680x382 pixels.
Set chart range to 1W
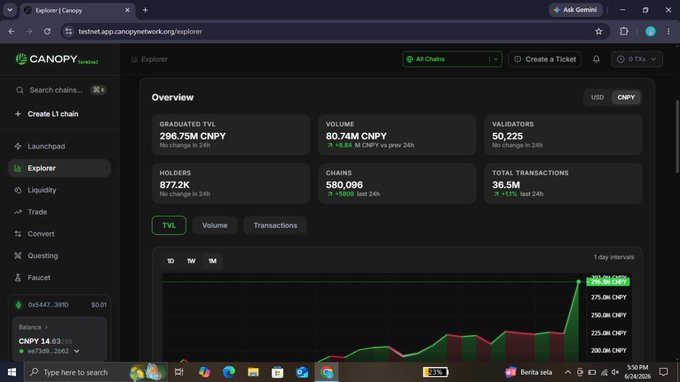click(191, 261)
